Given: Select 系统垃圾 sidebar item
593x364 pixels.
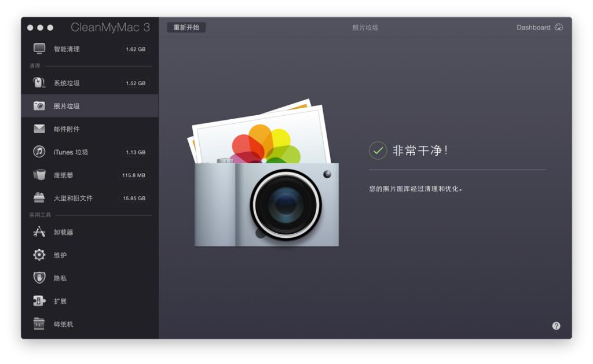Looking at the screenshot, I should click(x=90, y=83).
